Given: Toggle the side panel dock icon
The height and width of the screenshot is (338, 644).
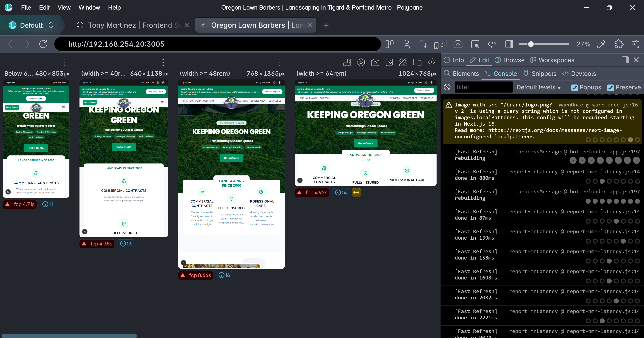Looking at the screenshot, I should point(625,60).
